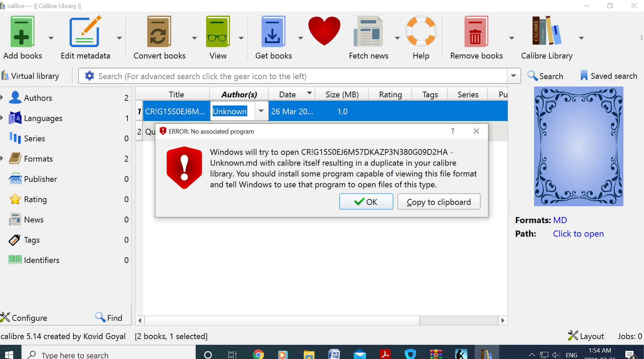Click the Configure wrench icon

pyautogui.click(x=5, y=317)
